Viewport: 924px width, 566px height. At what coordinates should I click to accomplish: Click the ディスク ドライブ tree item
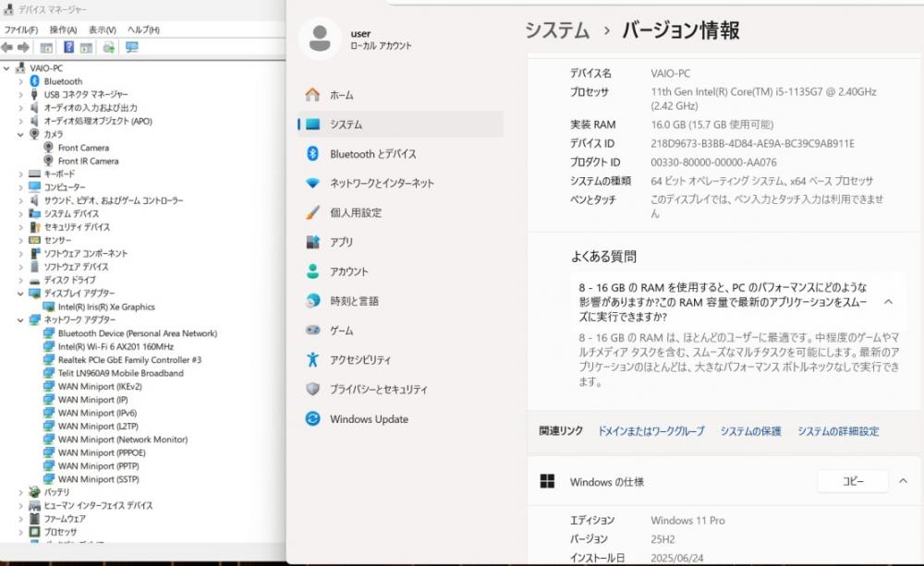(x=69, y=281)
